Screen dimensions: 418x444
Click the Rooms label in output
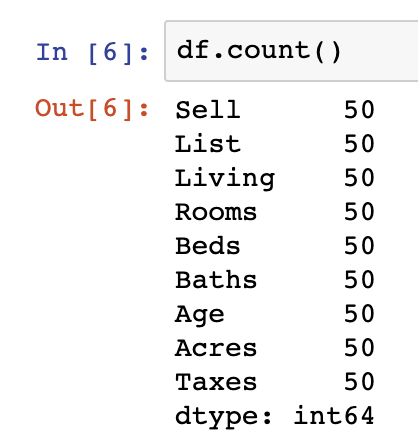pyautogui.click(x=216, y=212)
